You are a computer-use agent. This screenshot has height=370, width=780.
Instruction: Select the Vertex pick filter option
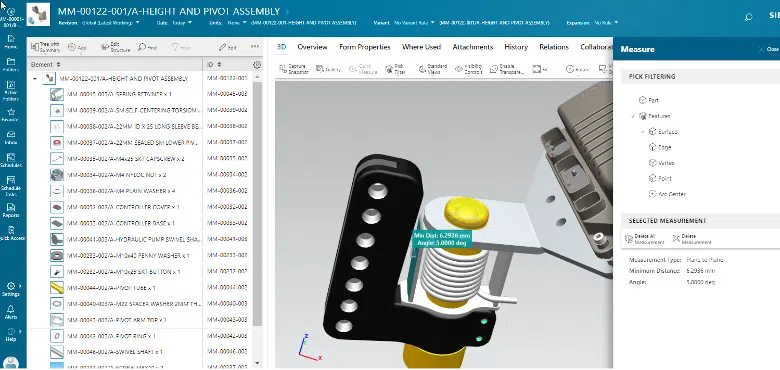coord(662,163)
